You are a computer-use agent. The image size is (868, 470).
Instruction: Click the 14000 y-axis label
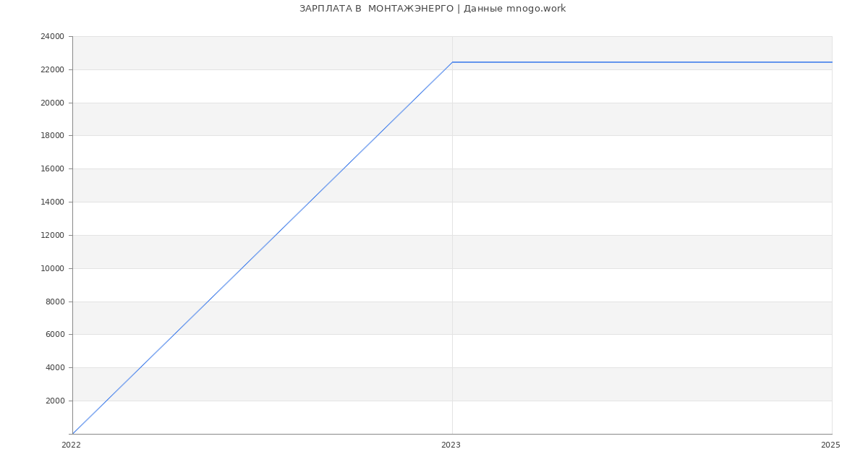tap(52, 202)
